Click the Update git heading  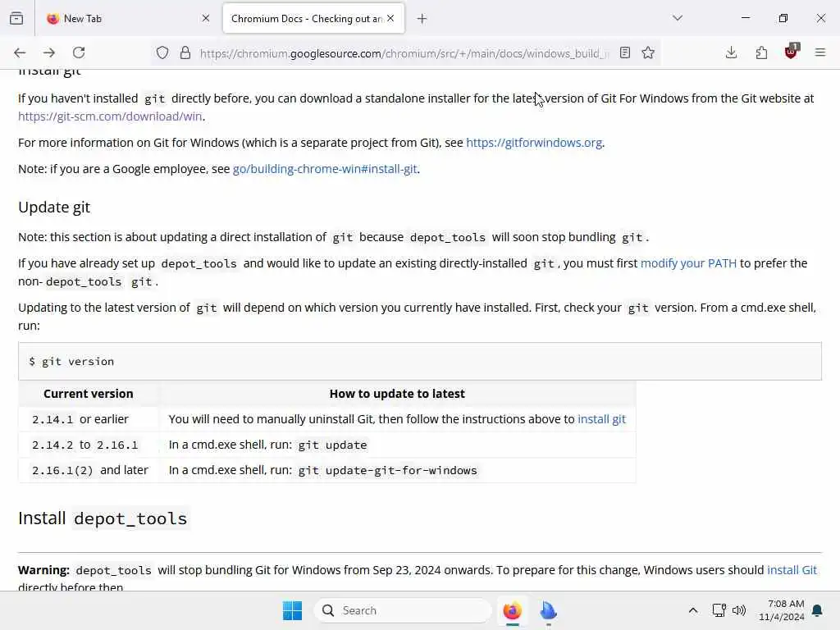point(54,207)
